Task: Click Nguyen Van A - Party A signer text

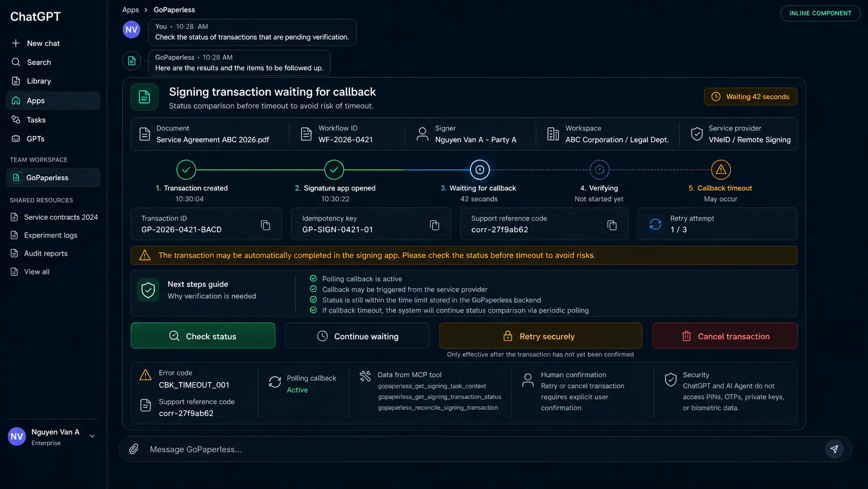Action: coord(476,140)
